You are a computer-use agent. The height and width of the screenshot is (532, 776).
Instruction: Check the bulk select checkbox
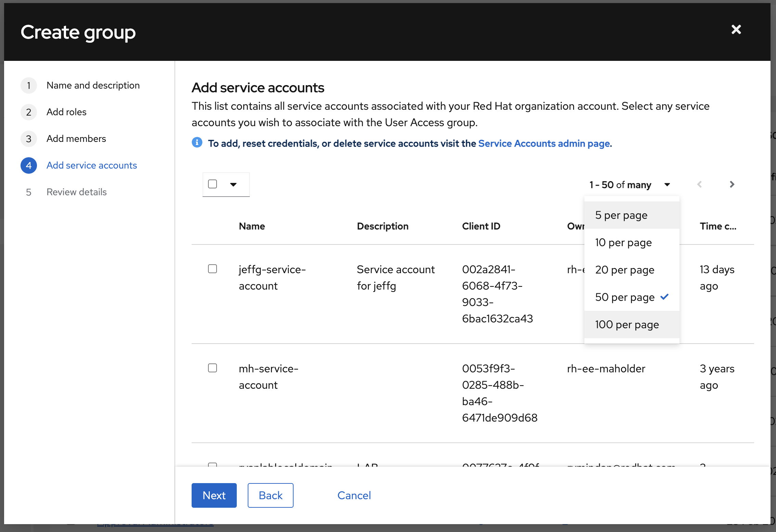coord(212,184)
